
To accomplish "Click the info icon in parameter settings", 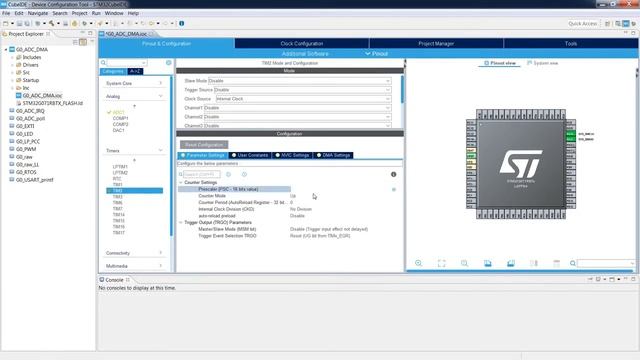I will 393,174.
